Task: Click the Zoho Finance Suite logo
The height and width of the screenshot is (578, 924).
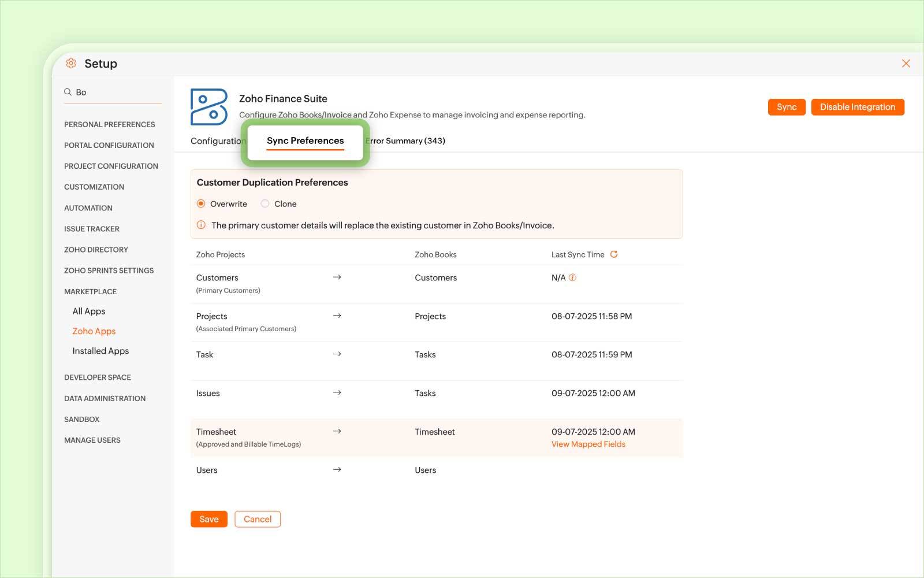Action: 208,107
